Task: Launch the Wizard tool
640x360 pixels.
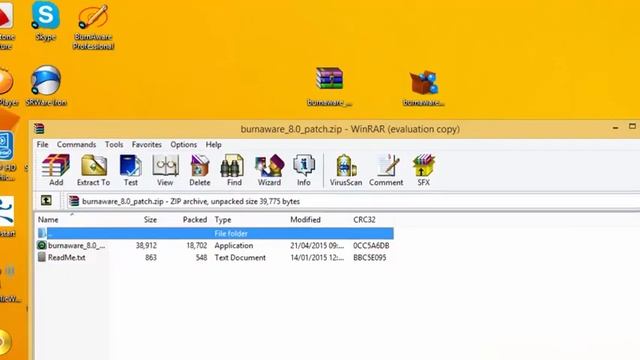Action: tap(269, 170)
